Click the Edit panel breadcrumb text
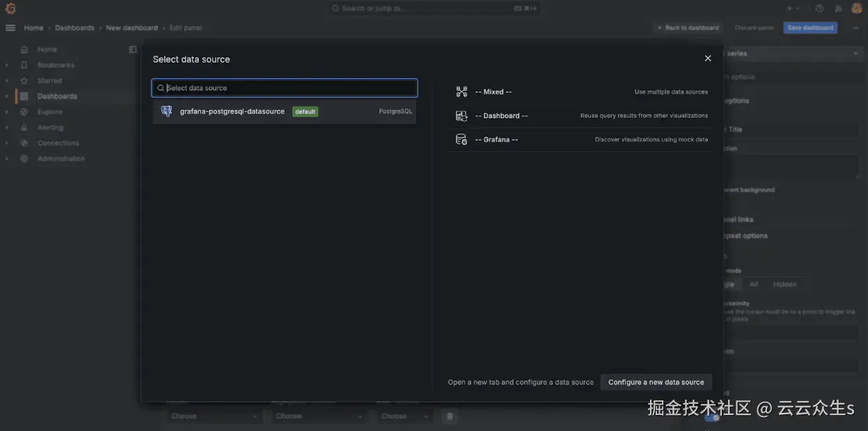The width and height of the screenshot is (868, 431). point(186,28)
